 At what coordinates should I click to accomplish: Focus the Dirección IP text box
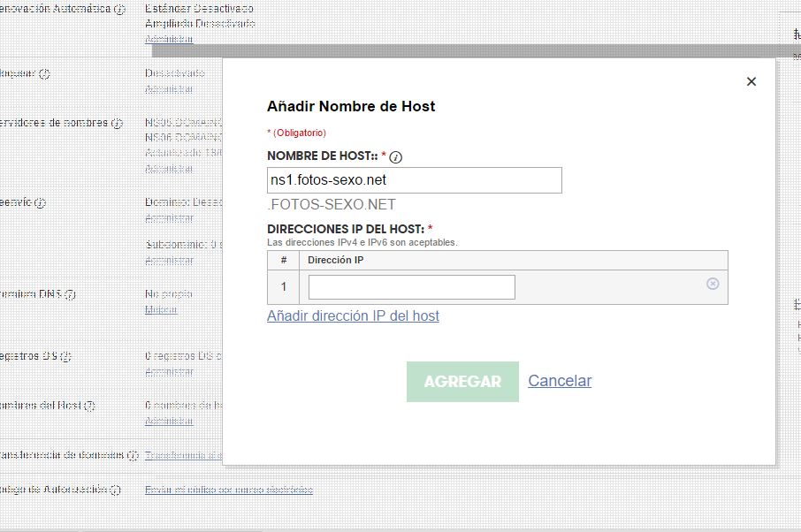coord(411,287)
